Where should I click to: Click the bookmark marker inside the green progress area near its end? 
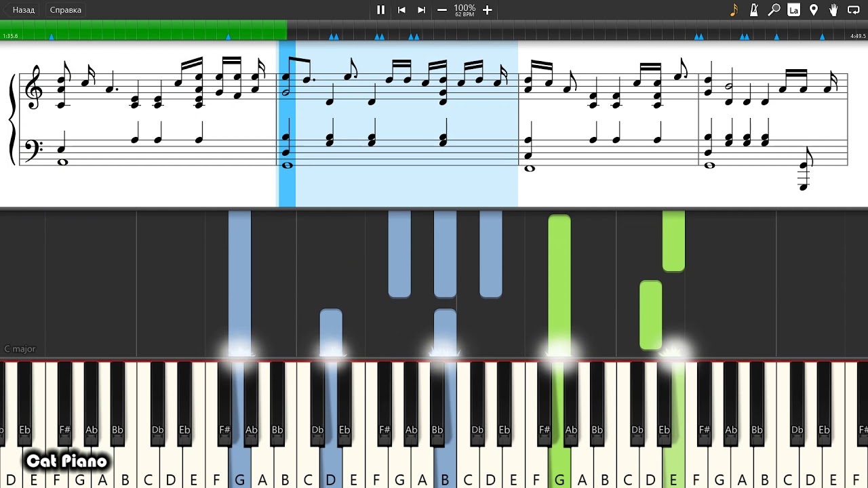(x=228, y=37)
